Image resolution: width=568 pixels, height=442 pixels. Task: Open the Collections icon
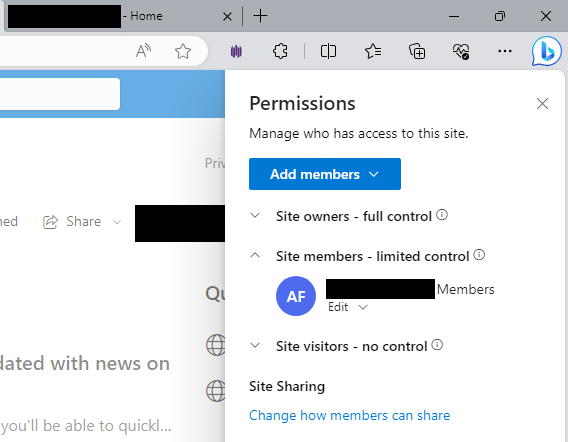pos(417,51)
